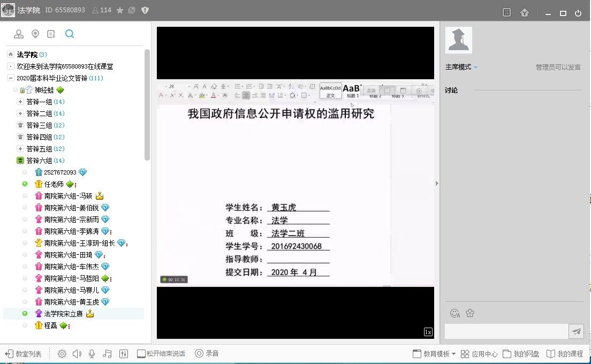This screenshot has width=591, height=364.
Task: Click the microphone icon
Action: [92, 354]
